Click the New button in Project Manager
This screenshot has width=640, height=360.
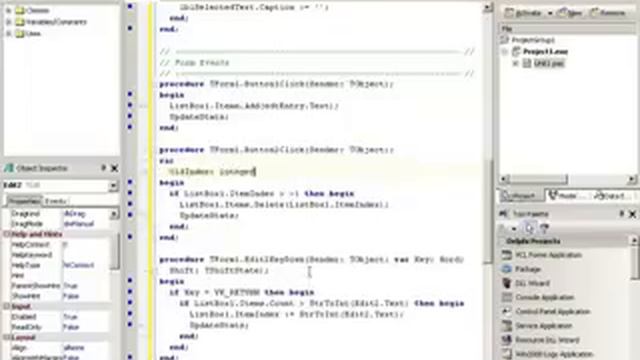tap(570, 13)
